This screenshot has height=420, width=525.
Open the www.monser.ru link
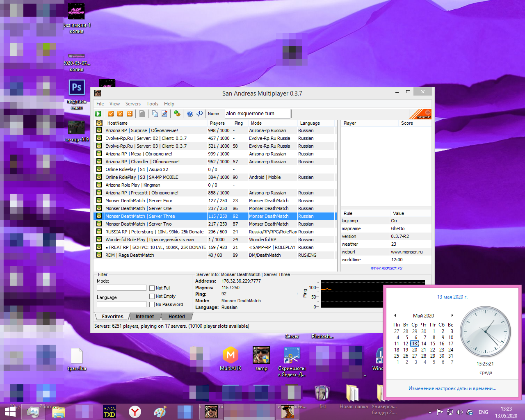coord(386,268)
